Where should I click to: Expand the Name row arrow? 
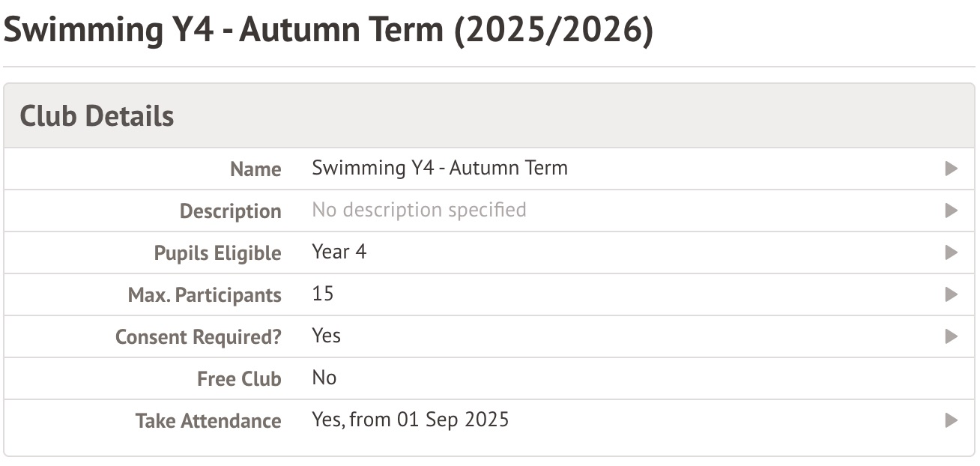(x=952, y=169)
